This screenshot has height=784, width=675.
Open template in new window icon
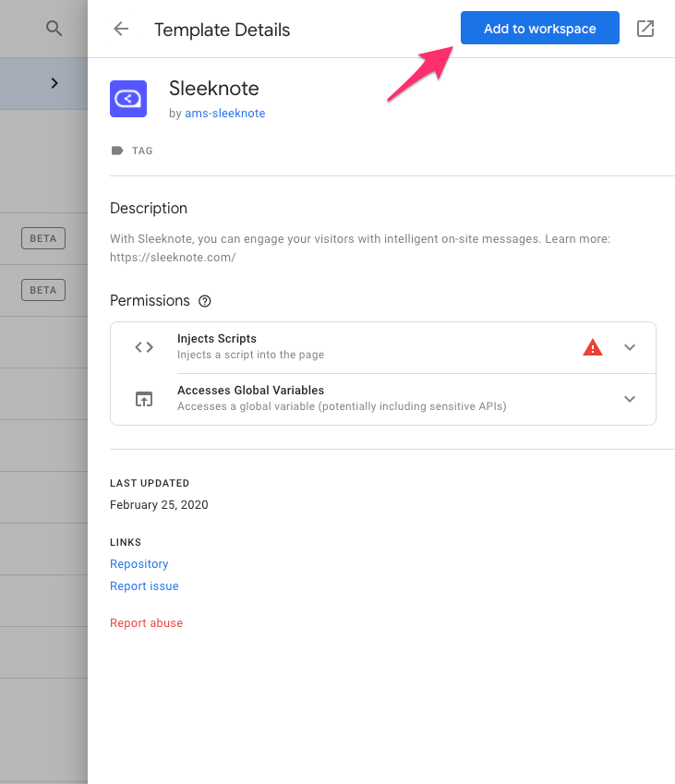coord(645,29)
